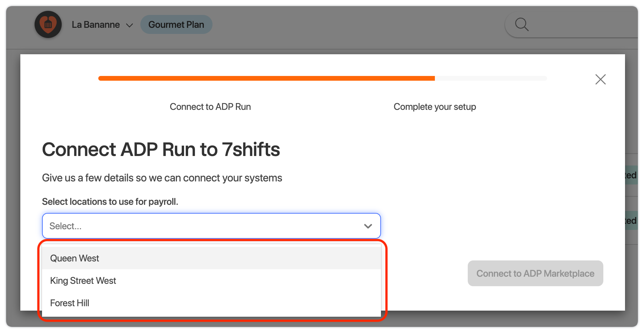Close the ADP Run setup dialog

tap(600, 79)
